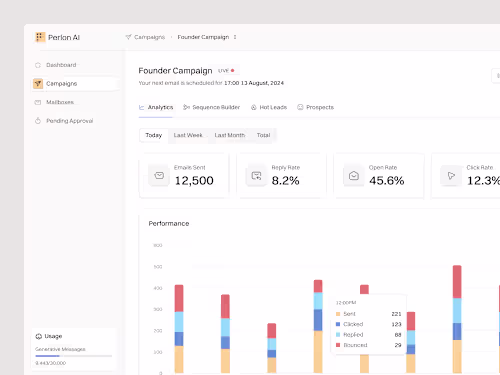Select the Last Week time range

click(188, 135)
